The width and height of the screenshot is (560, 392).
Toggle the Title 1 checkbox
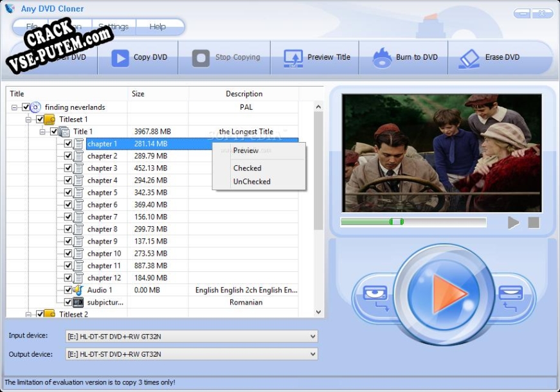point(54,132)
